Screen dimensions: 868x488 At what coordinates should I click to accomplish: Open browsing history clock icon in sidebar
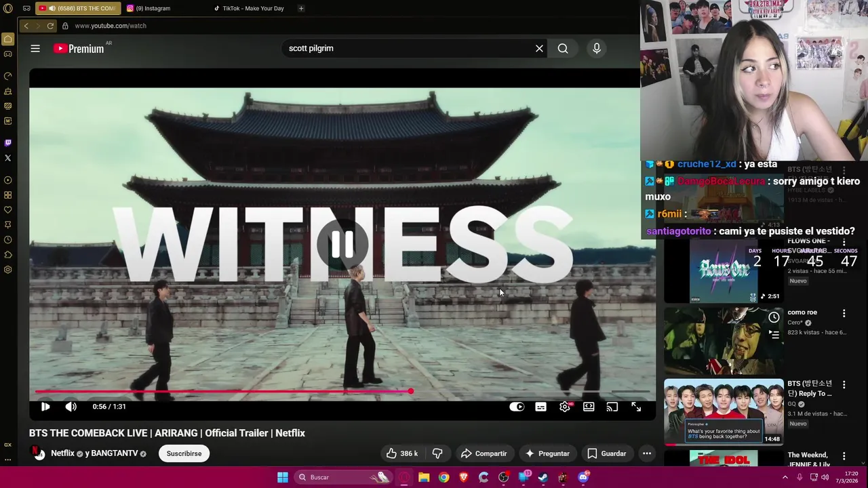pos(8,240)
